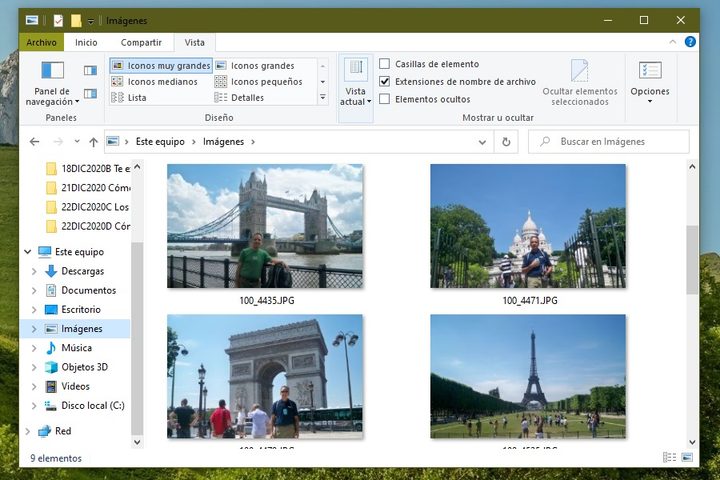The height and width of the screenshot is (480, 720).
Task: Open the recent locations dropdown arrow
Action: [77, 141]
